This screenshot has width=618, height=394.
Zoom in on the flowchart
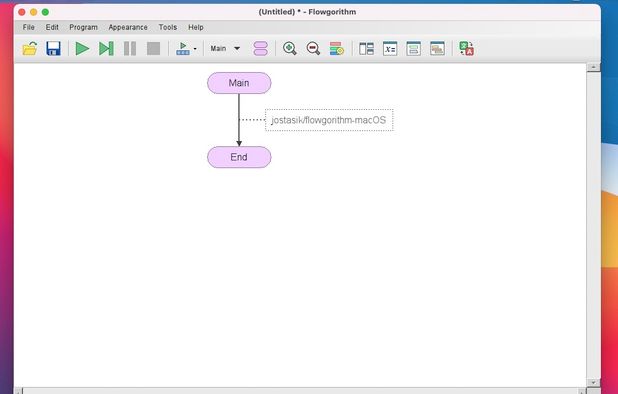[290, 48]
